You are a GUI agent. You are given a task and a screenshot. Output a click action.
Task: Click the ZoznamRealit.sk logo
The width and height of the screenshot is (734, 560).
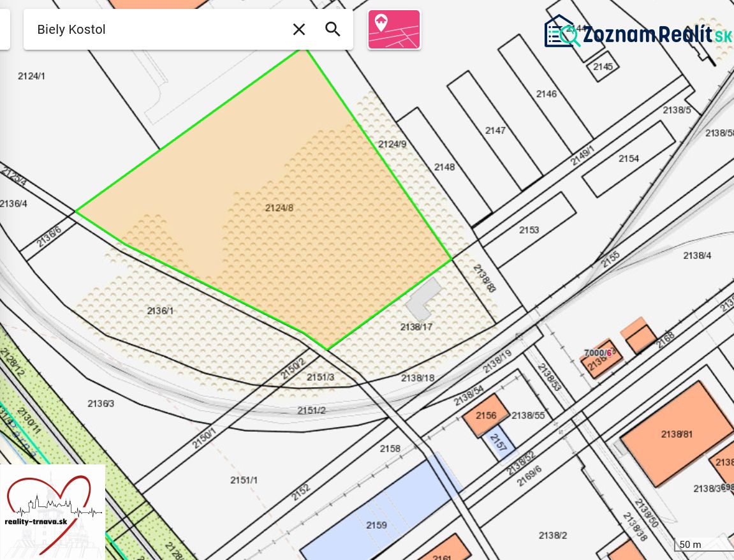638,32
